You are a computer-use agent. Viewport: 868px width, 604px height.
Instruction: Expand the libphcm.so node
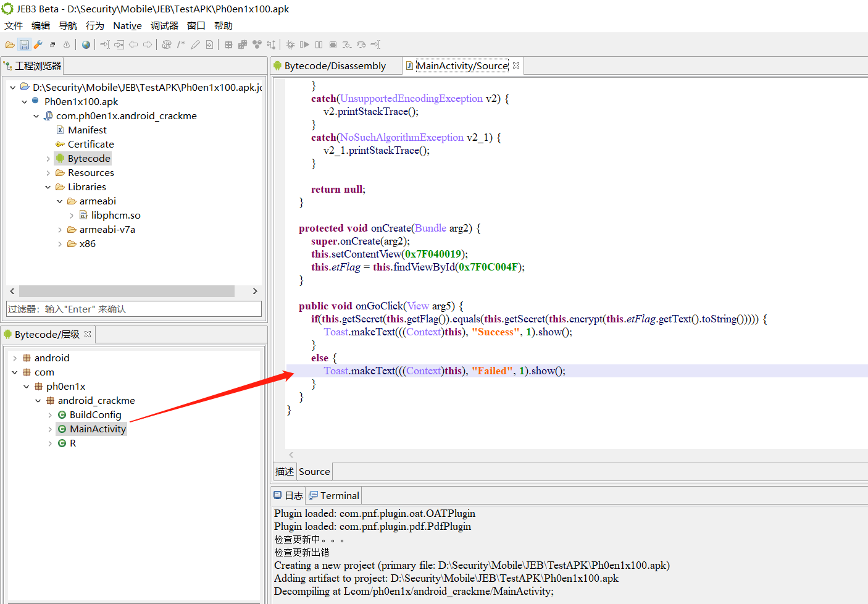tap(71, 216)
